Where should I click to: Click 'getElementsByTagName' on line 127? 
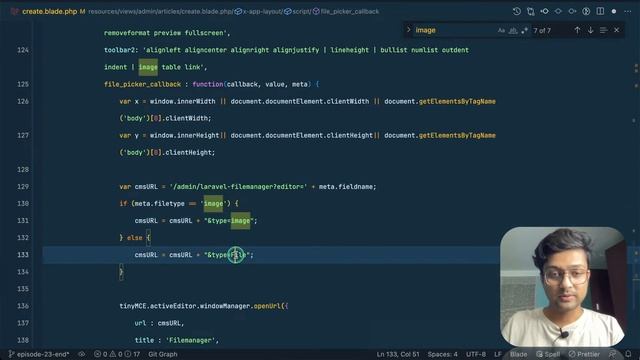point(457,135)
